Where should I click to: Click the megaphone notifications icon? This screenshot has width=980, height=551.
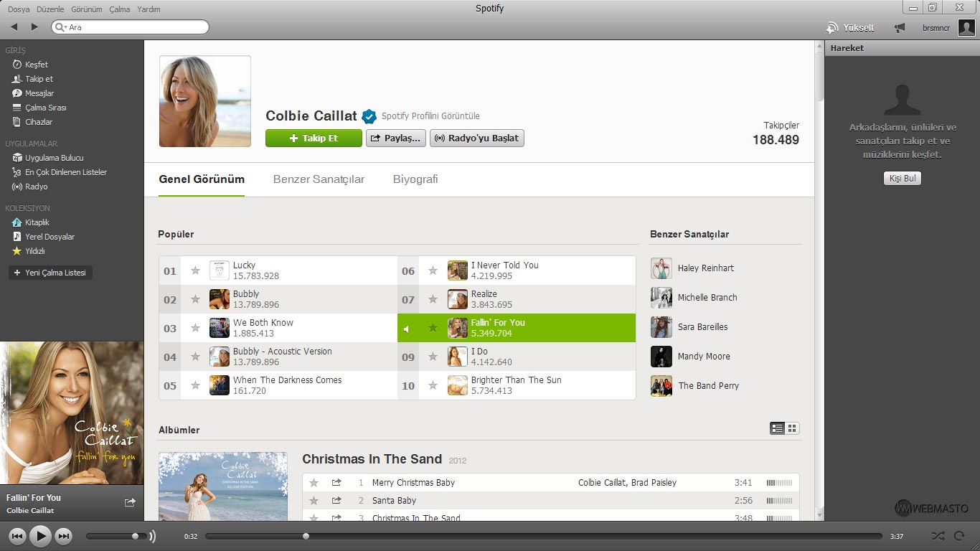900,28
